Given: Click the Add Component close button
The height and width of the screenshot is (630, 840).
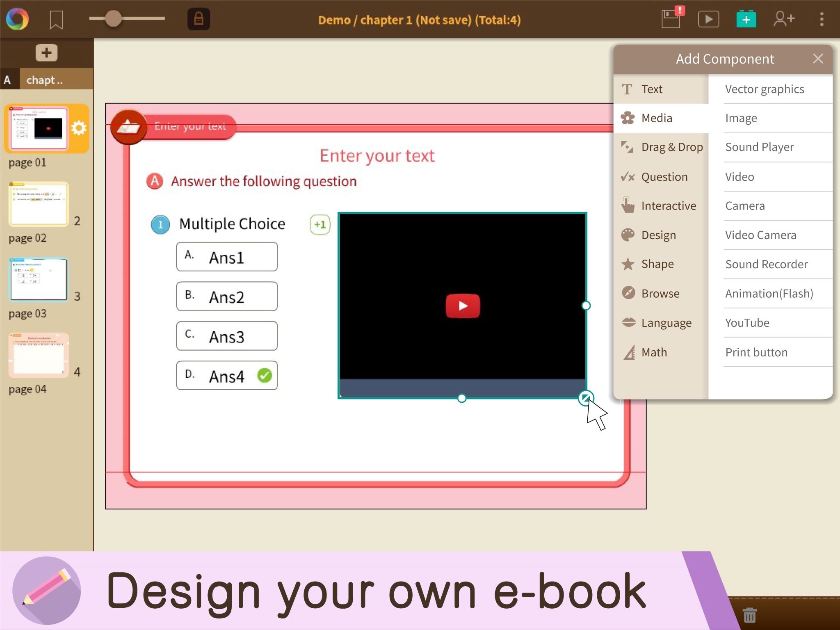Looking at the screenshot, I should point(818,58).
